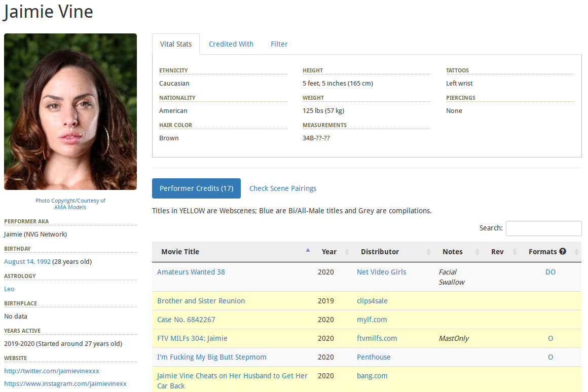This screenshot has width=588, height=392.
Task: Open the Brother and Sister Reunion title
Action: (201, 301)
